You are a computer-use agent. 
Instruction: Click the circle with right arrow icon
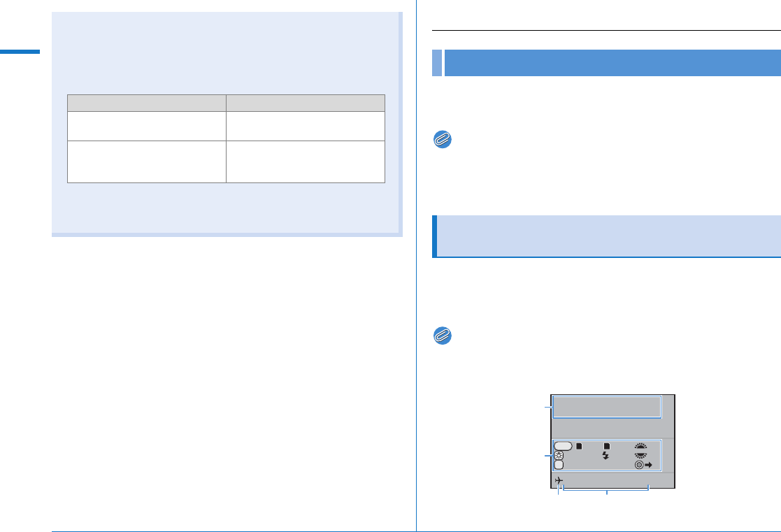point(643,464)
